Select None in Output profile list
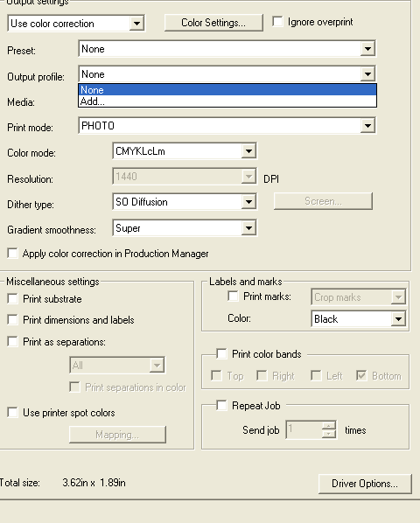Viewport: 420px width, 523px height. (227, 90)
